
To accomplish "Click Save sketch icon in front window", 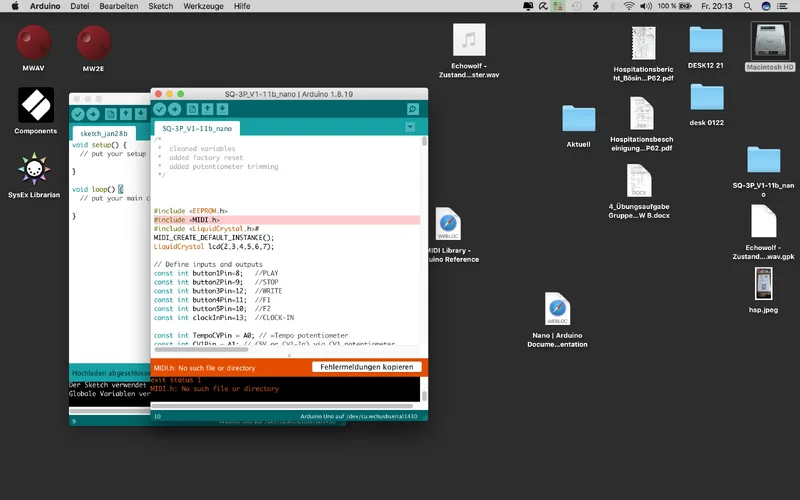I will tap(224, 109).
